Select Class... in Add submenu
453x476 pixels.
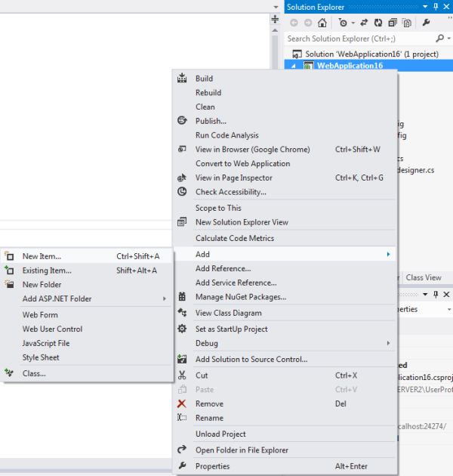87,374
